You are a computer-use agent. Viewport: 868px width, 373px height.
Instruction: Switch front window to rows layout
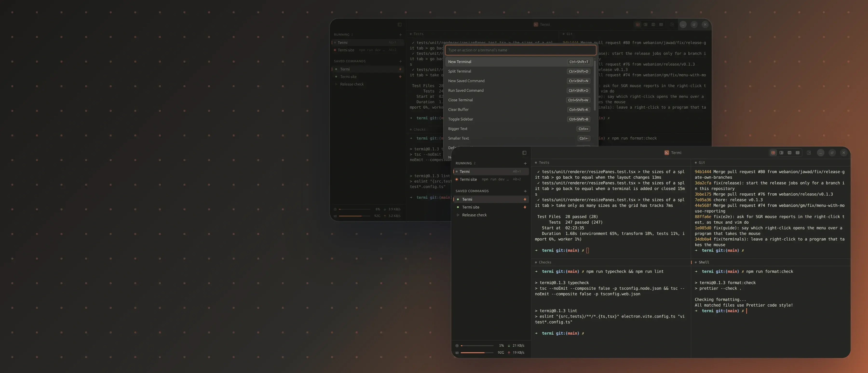click(798, 153)
